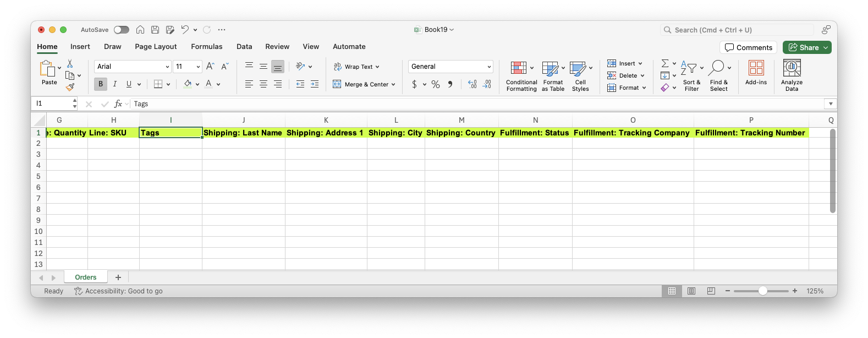
Task: Open the Analyze Data tool
Action: pos(792,68)
